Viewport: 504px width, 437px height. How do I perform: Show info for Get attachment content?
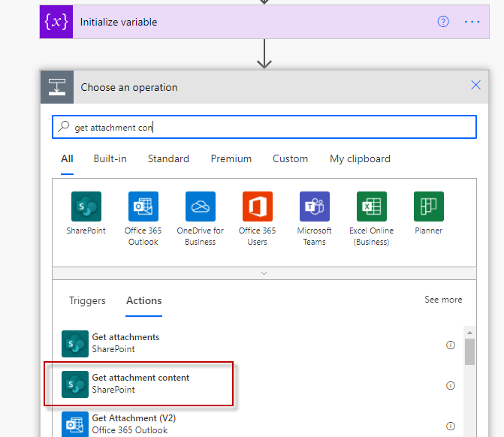click(451, 385)
